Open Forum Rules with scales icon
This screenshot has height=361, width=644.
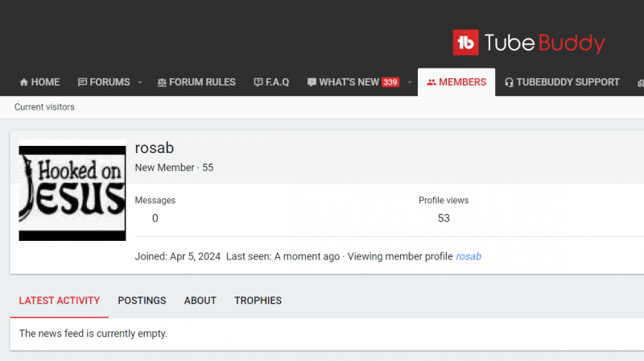coord(196,82)
